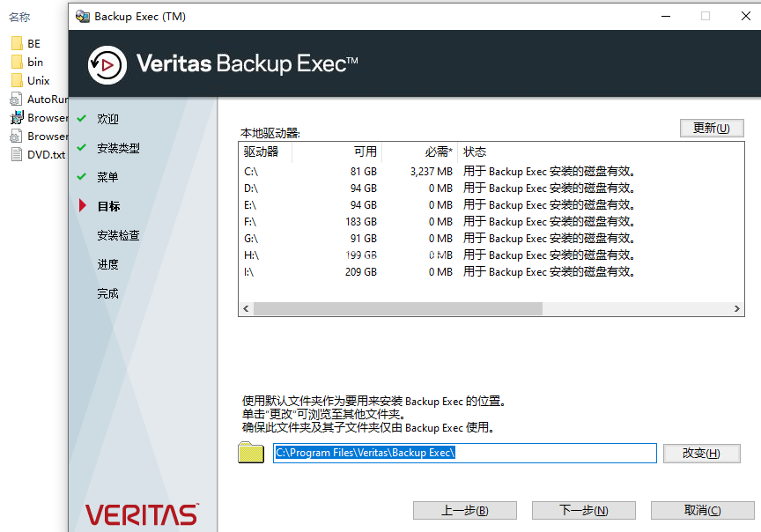Click the 安装类型 step in the sidebar
The height and width of the screenshot is (532, 761).
click(118, 148)
